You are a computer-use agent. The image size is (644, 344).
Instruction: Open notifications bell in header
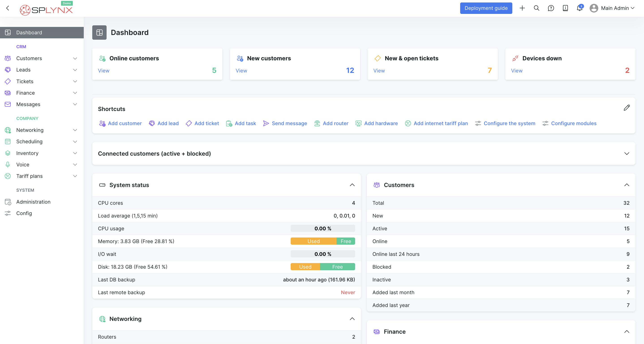tap(579, 8)
